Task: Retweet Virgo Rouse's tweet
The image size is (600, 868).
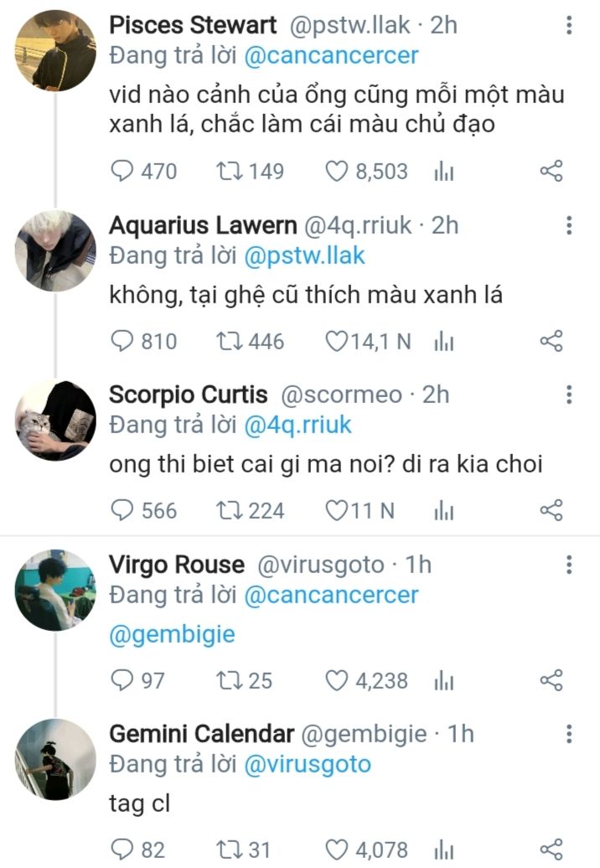Action: pyautogui.click(x=228, y=680)
